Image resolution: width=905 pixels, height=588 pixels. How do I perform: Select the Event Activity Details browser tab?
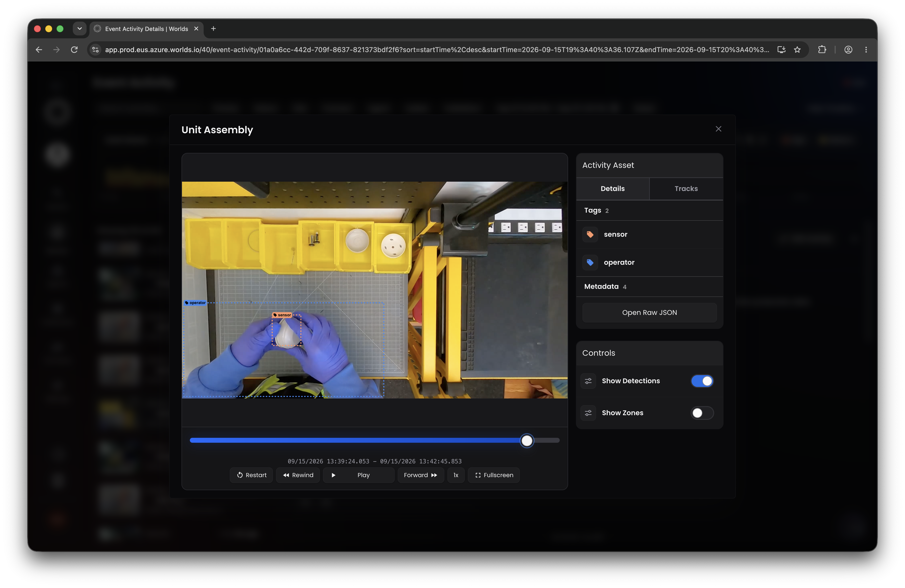146,29
